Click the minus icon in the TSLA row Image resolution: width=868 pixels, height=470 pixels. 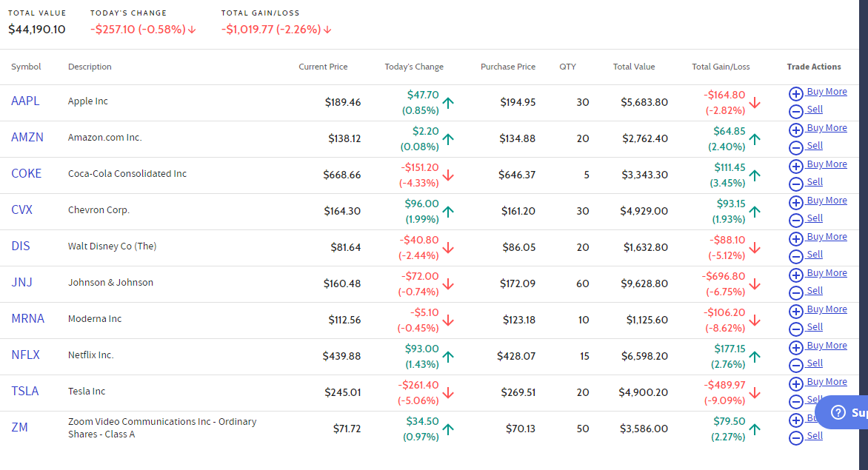pyautogui.click(x=795, y=401)
